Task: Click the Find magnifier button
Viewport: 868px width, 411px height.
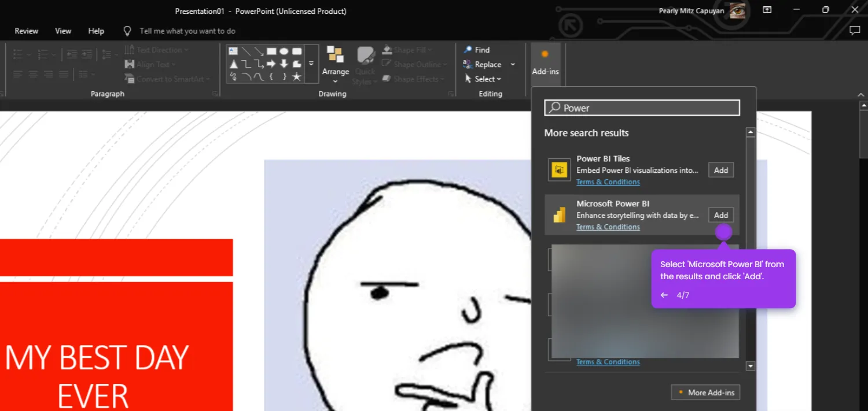Action: [477, 50]
